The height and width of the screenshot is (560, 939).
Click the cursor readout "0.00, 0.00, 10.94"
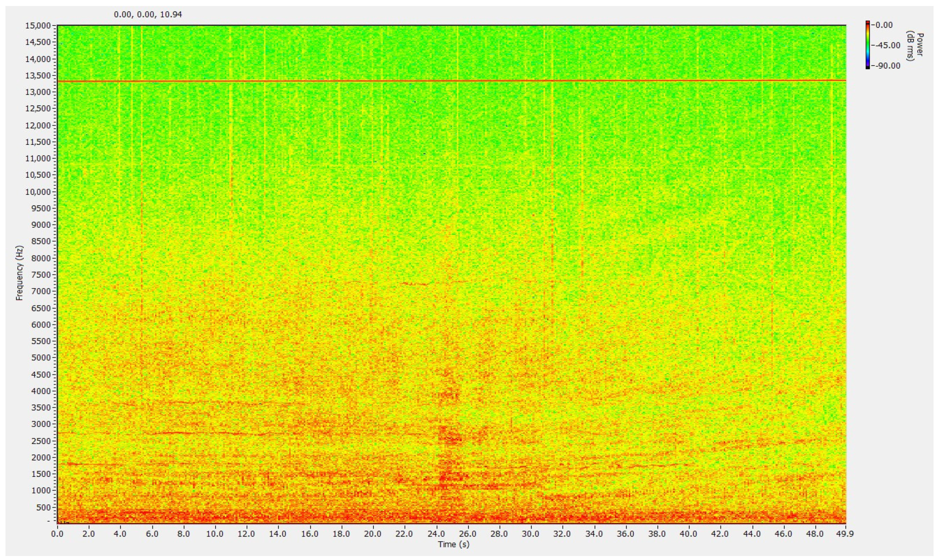(x=148, y=15)
